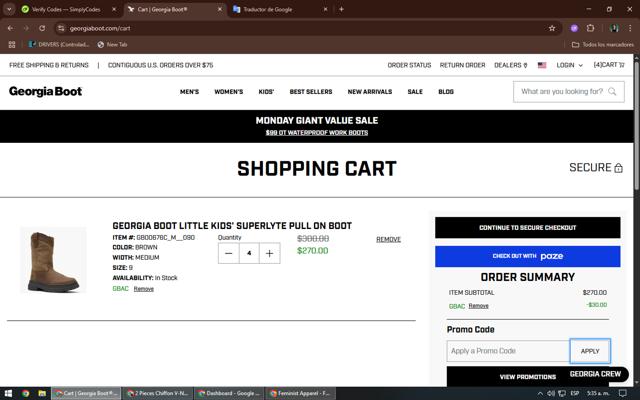Open the Windows Start menu
Viewport: 640px width, 400px height.
tap(8, 393)
